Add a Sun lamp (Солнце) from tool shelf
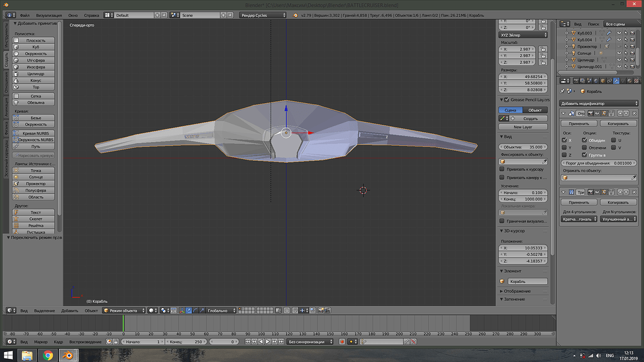The image size is (644, 362). [x=33, y=177]
